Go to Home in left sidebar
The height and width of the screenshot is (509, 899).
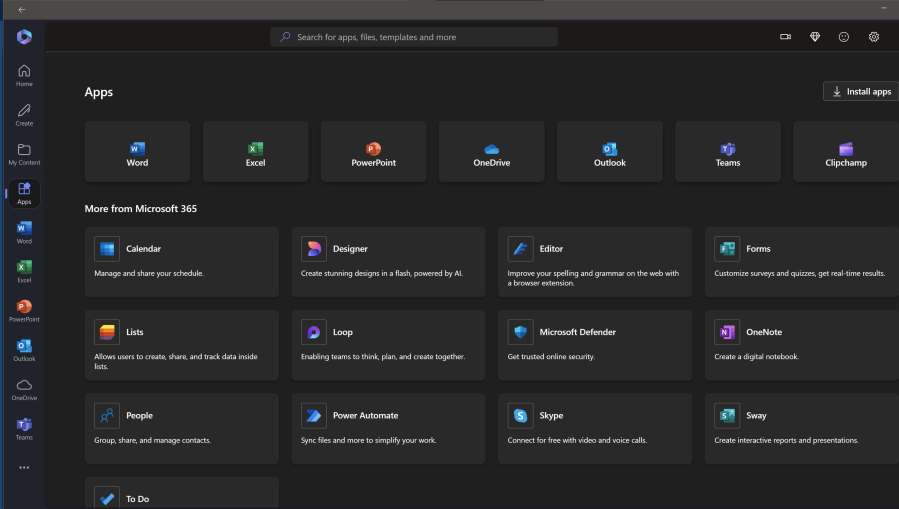(24, 75)
